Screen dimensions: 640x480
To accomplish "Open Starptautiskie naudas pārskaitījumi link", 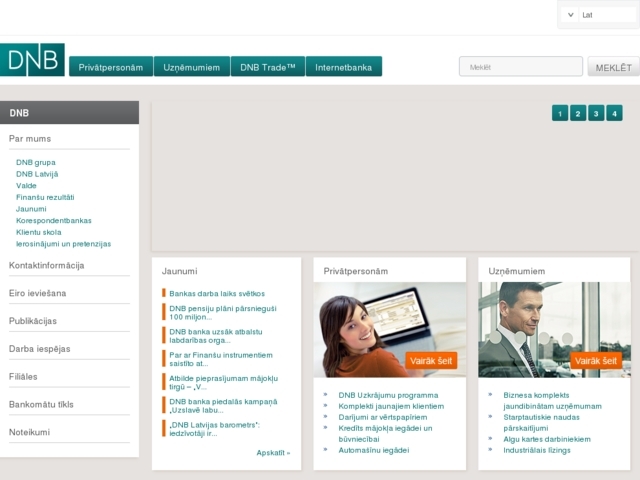I will pyautogui.click(x=541, y=423).
